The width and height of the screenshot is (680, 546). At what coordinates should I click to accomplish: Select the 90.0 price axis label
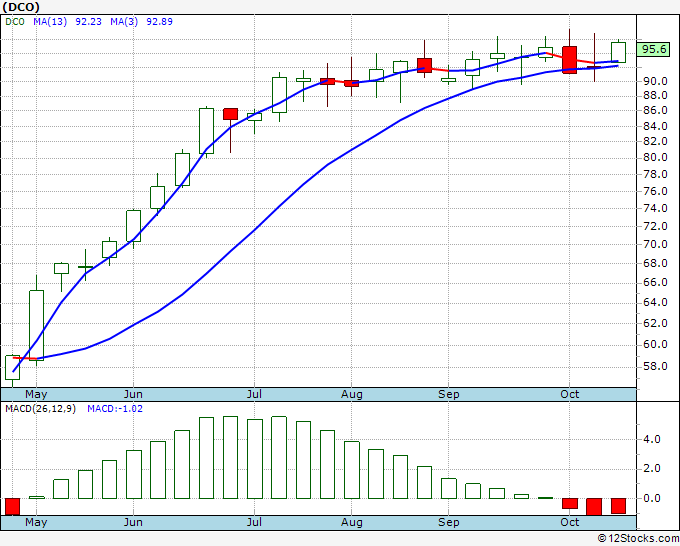(x=655, y=82)
